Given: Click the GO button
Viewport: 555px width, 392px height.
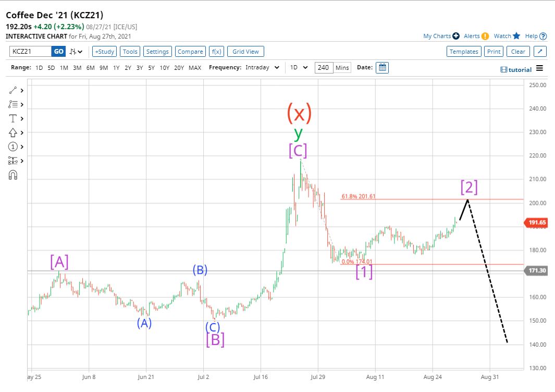Looking at the screenshot, I should click(x=59, y=52).
